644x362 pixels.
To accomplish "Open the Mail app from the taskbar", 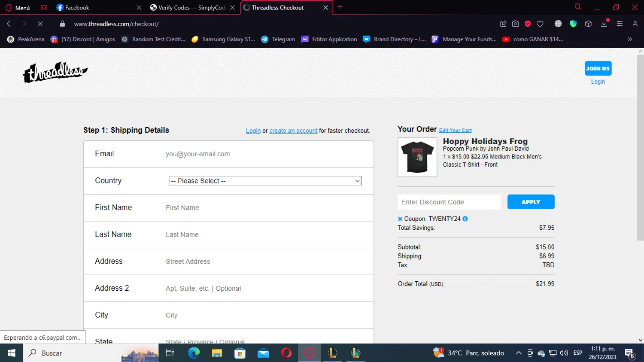I will pyautogui.click(x=263, y=353).
